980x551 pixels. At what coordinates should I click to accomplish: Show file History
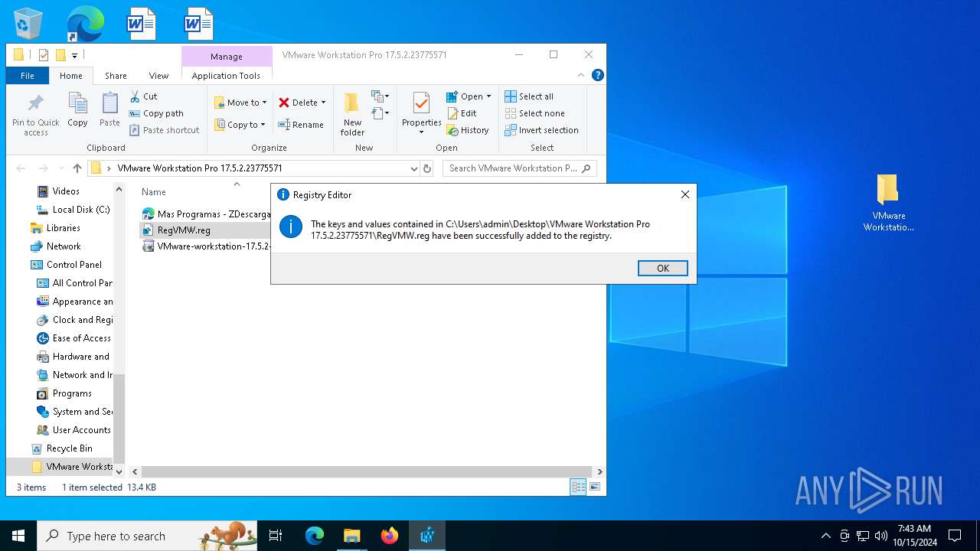[468, 130]
